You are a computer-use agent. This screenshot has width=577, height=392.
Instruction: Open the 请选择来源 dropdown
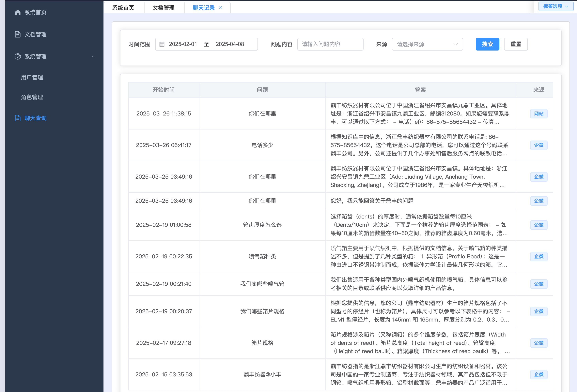click(x=427, y=44)
